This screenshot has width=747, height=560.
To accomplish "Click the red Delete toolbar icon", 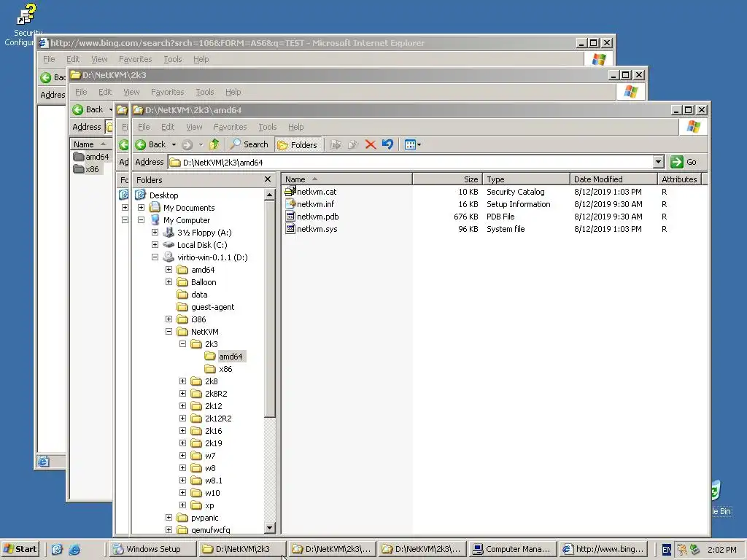I will pyautogui.click(x=370, y=144).
